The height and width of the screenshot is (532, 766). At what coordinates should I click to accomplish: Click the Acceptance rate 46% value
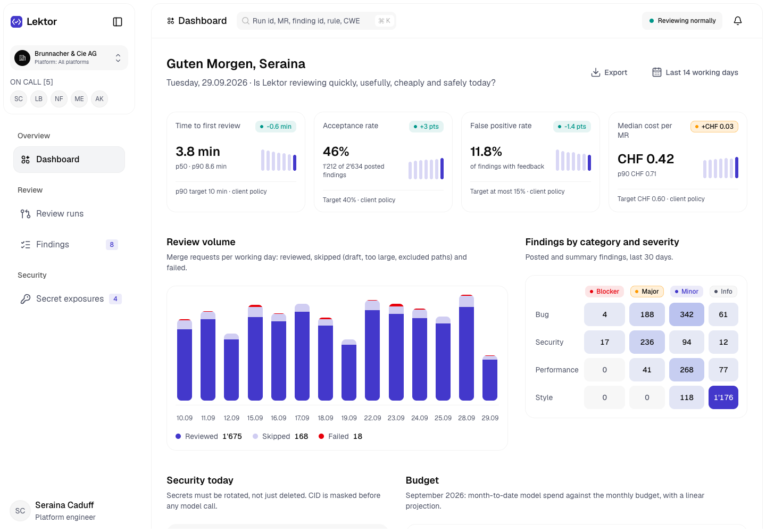pyautogui.click(x=336, y=152)
